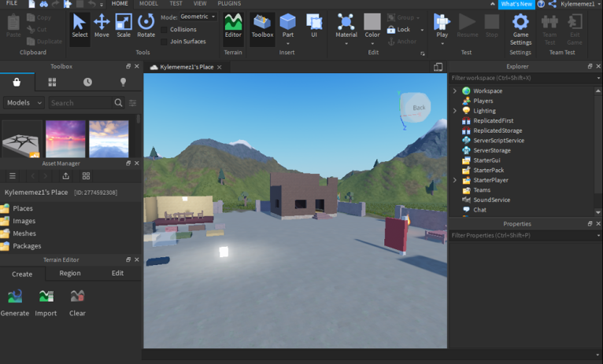Open the Recent tab in Toolbox
The image size is (603, 364).
click(x=87, y=82)
